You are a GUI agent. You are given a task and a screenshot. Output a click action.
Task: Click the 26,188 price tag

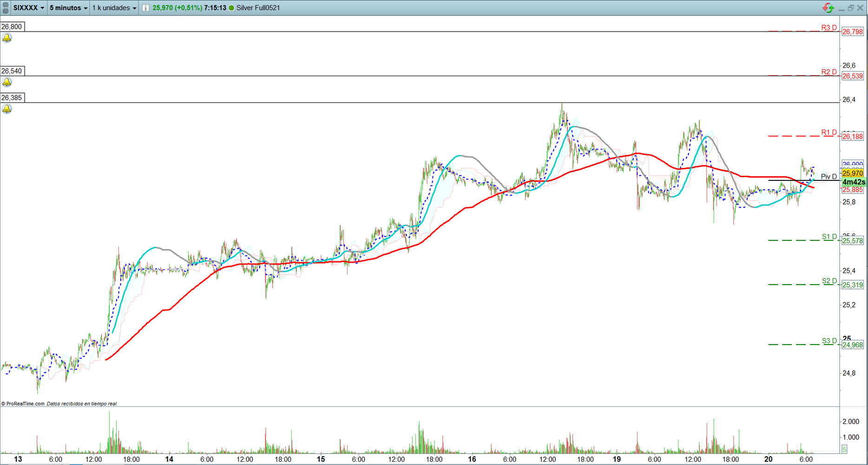coord(853,136)
